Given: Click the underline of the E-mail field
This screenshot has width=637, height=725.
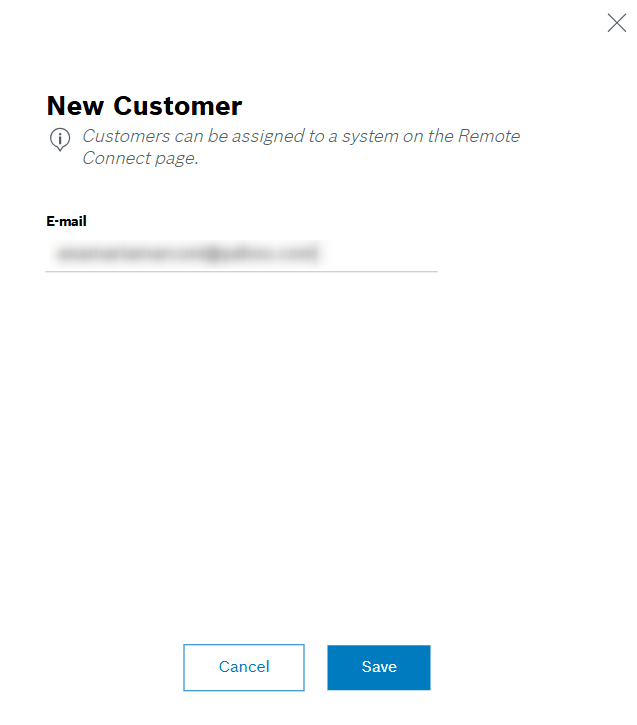Looking at the screenshot, I should [241, 271].
